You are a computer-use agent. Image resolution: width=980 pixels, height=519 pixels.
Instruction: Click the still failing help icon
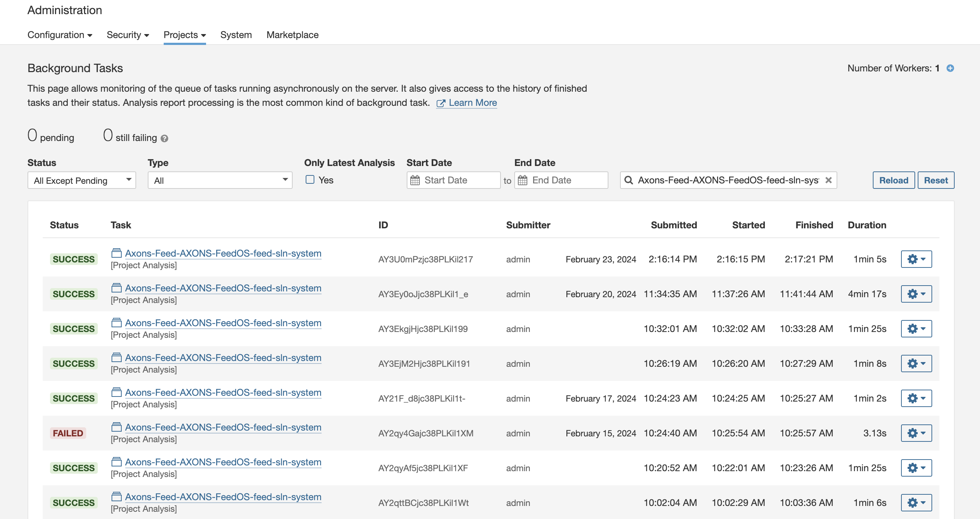[164, 138]
